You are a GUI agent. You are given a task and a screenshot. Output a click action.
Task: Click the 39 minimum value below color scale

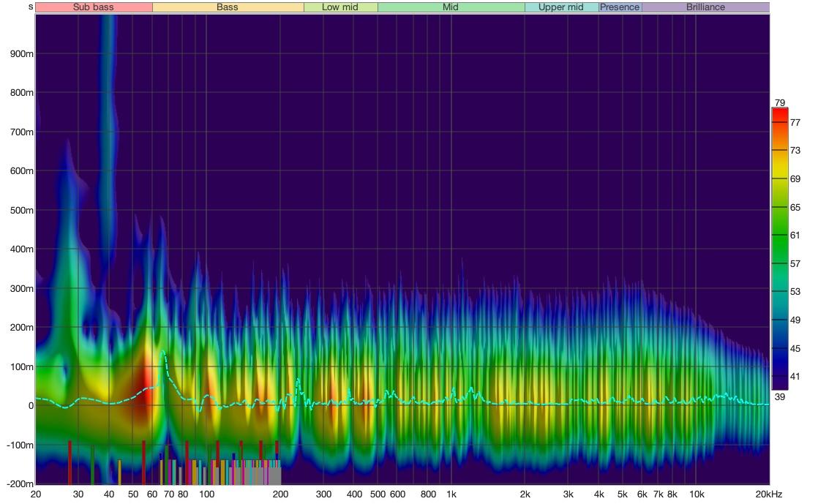(779, 396)
